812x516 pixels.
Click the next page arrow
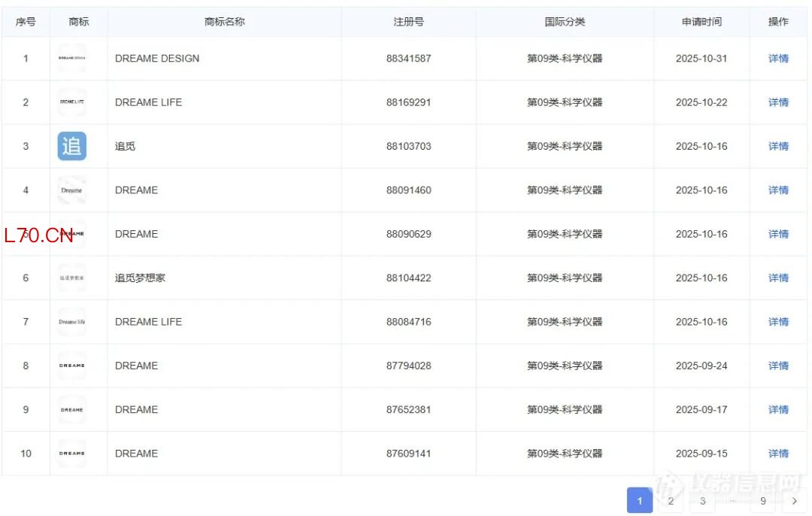point(794,501)
